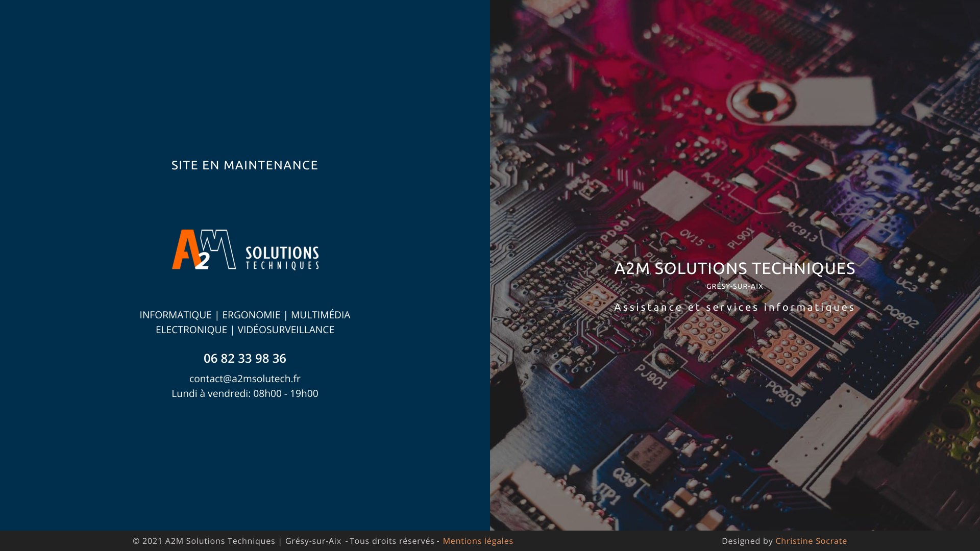Select the SITE EN MAINTENANCE heading

pos(244,165)
